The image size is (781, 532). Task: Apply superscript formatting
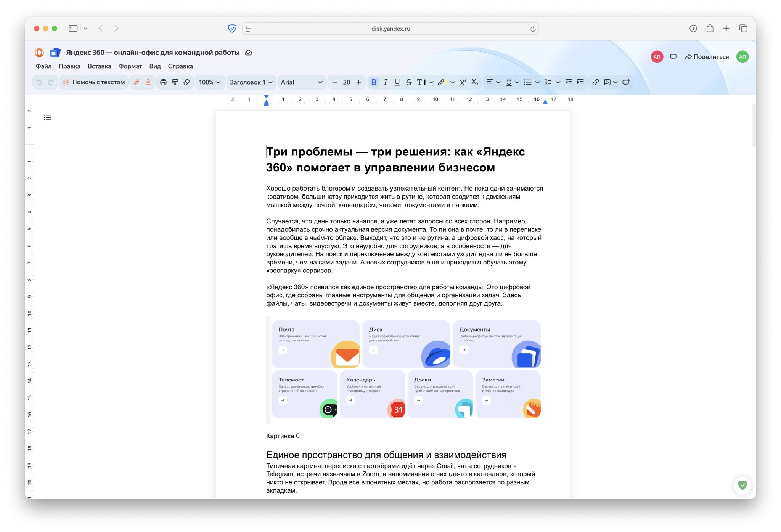(463, 82)
